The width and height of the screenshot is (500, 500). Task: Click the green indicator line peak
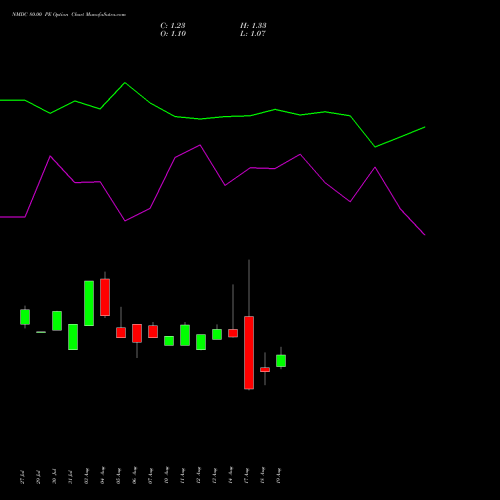coord(125,83)
